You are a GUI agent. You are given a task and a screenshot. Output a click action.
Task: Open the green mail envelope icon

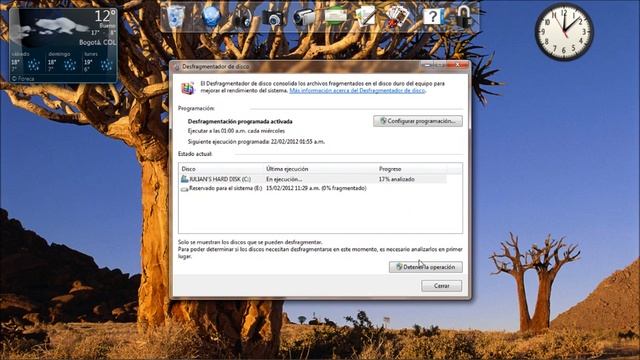coord(336,16)
